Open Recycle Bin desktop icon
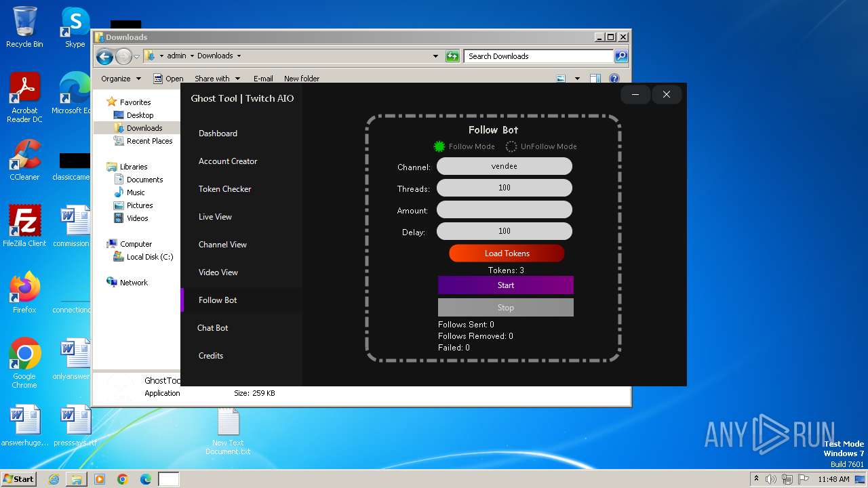 point(24,27)
